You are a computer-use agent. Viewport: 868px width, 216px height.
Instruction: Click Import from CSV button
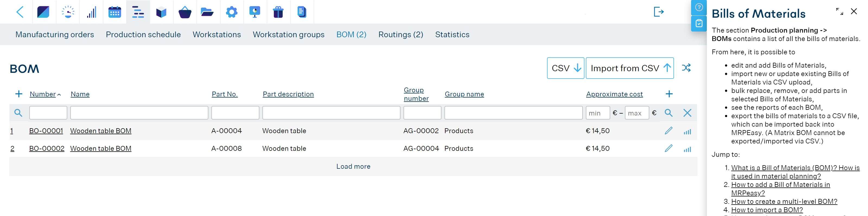tap(630, 68)
